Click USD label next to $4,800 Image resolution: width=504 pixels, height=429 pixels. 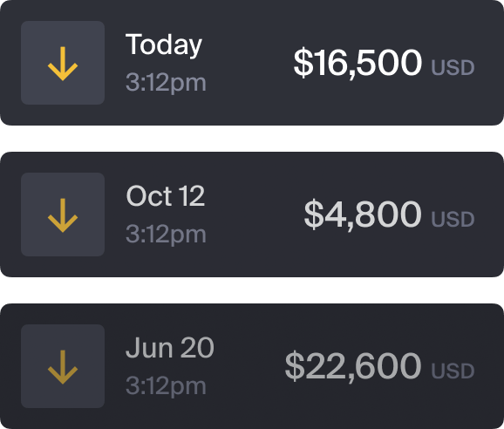(453, 219)
